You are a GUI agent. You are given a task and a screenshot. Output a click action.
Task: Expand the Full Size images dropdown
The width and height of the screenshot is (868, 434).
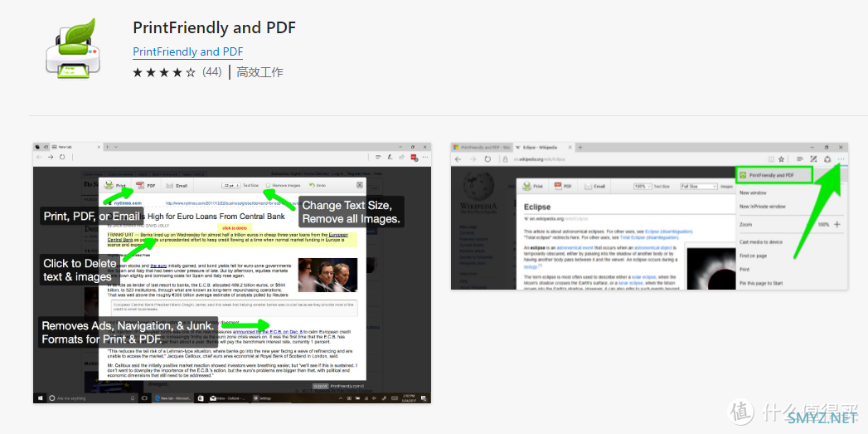(699, 187)
